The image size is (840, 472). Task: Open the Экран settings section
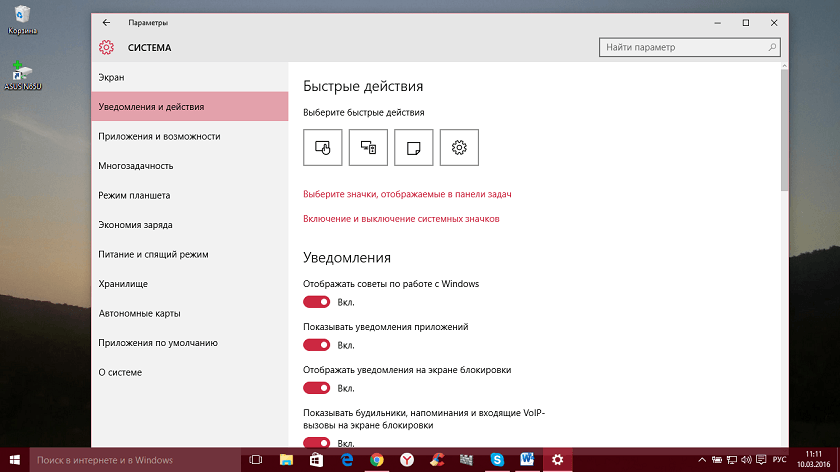point(190,77)
